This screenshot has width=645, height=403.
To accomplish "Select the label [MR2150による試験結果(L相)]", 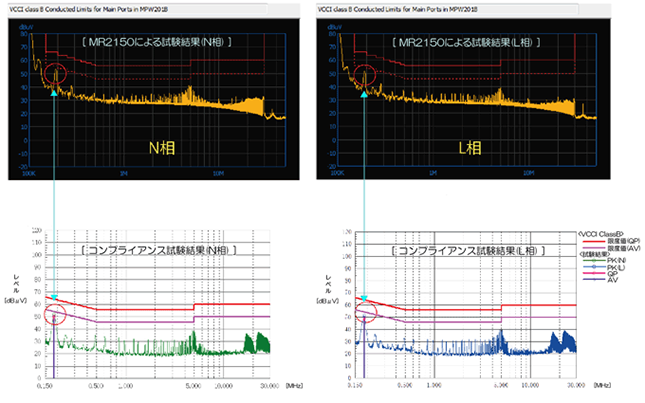I will tap(466, 42).
